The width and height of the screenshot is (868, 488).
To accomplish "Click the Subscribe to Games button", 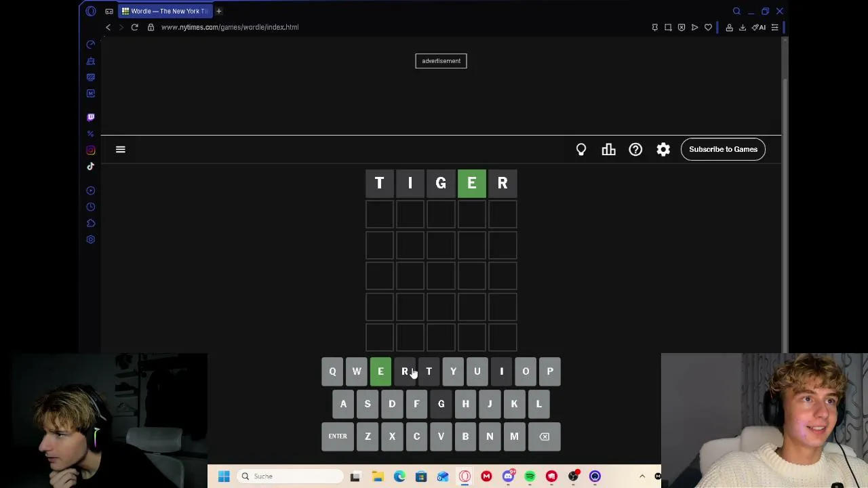I will (x=723, y=149).
